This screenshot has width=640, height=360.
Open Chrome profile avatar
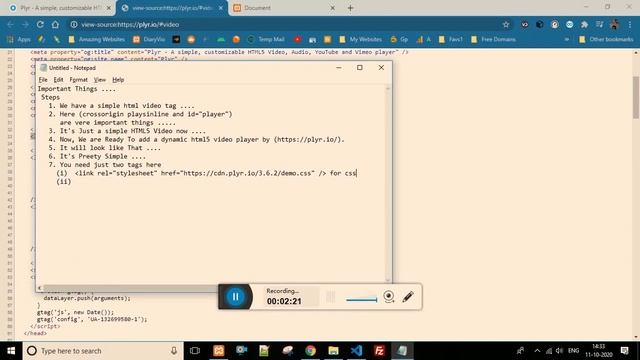pyautogui.click(x=614, y=24)
